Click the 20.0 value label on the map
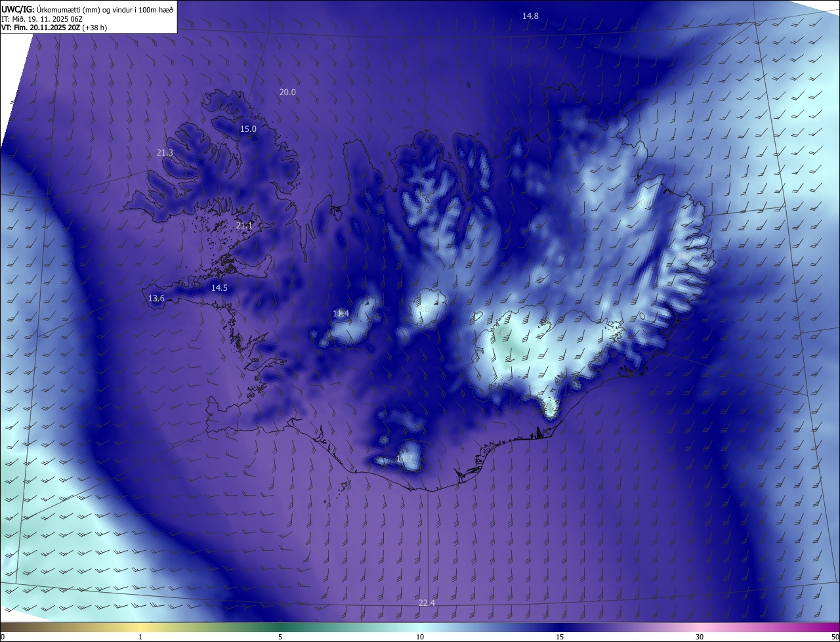 coord(287,93)
